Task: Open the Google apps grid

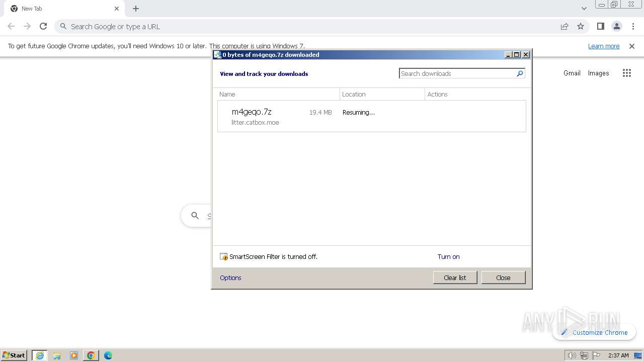Action: (626, 73)
